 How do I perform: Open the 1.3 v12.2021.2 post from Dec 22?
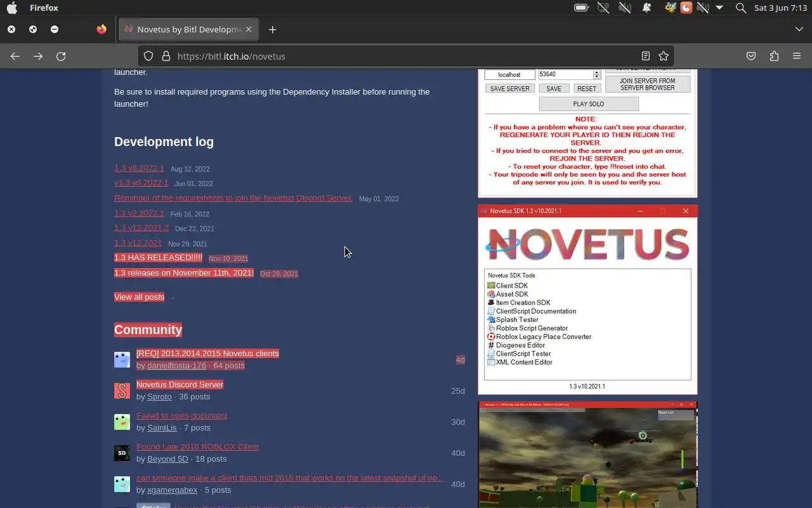click(x=141, y=228)
